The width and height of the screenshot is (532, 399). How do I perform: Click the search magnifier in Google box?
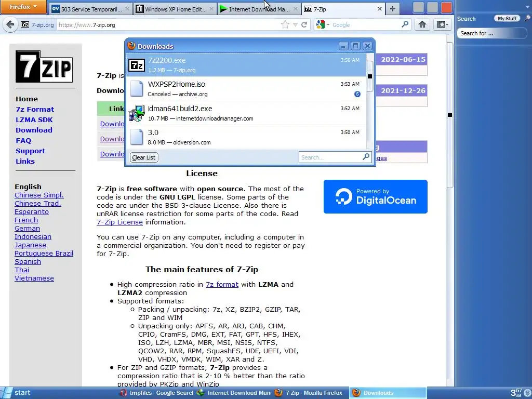tap(405, 24)
